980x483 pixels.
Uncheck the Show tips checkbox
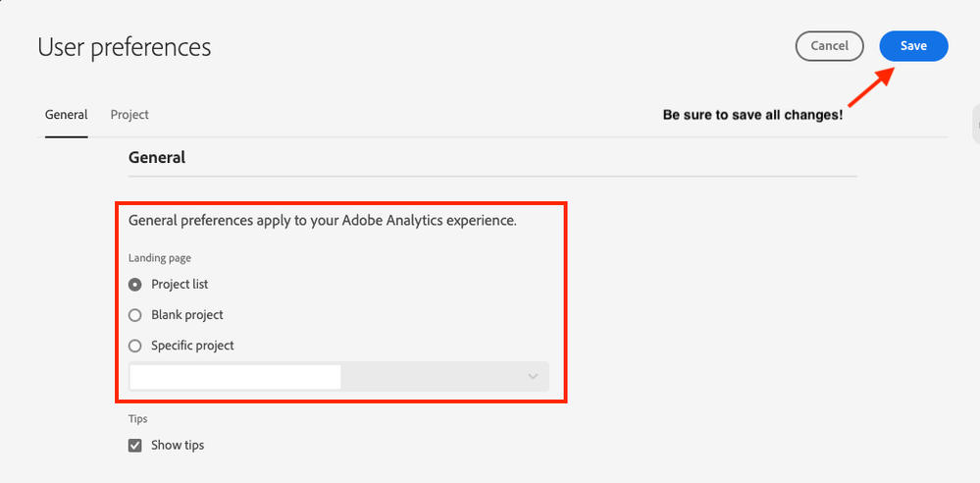pos(135,446)
